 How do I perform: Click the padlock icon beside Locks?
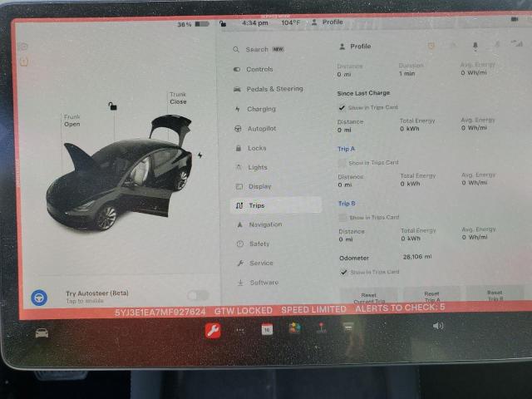tap(239, 148)
